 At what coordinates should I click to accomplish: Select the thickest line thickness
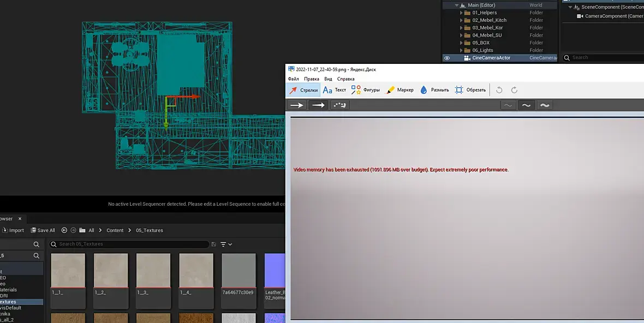(x=545, y=105)
